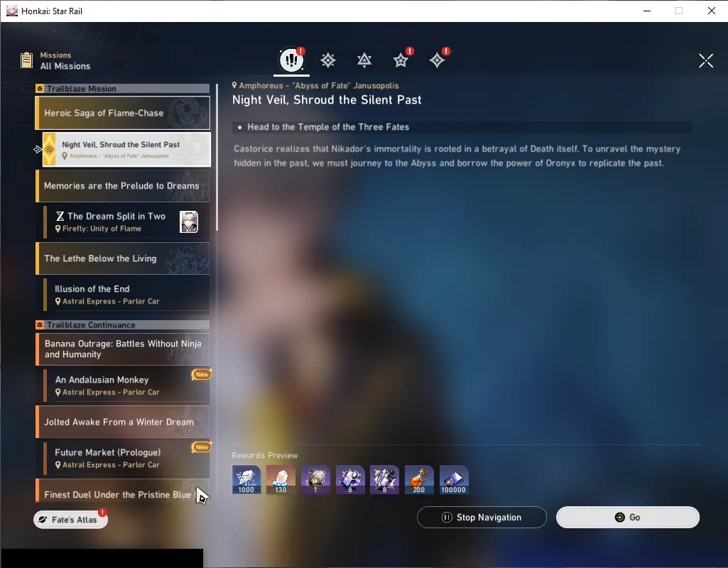Close the missions panel with X icon
Viewport: 728px width, 568px height.
click(706, 60)
